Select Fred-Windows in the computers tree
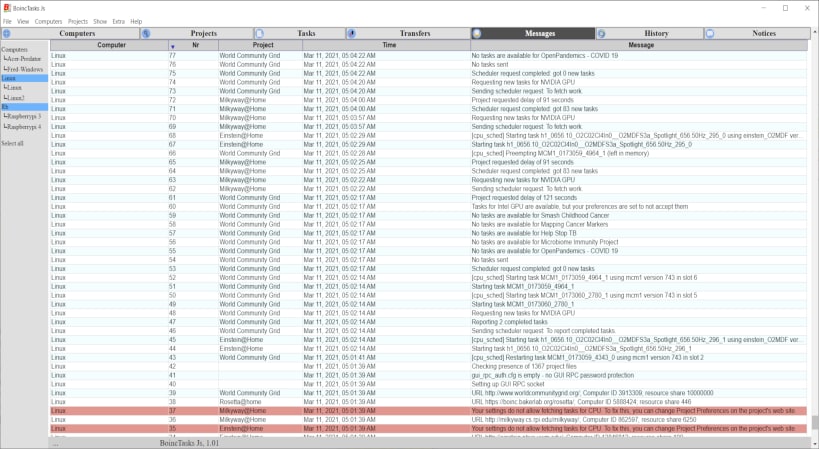Image resolution: width=819 pixels, height=449 pixels. (x=25, y=69)
